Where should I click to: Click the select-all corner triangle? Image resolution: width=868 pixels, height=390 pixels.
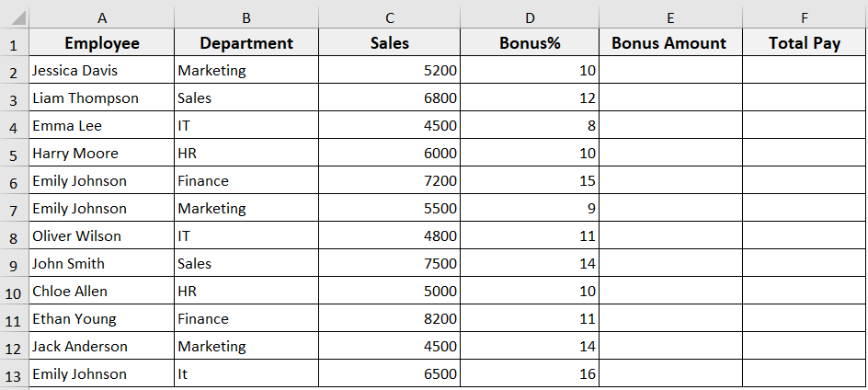(15, 18)
